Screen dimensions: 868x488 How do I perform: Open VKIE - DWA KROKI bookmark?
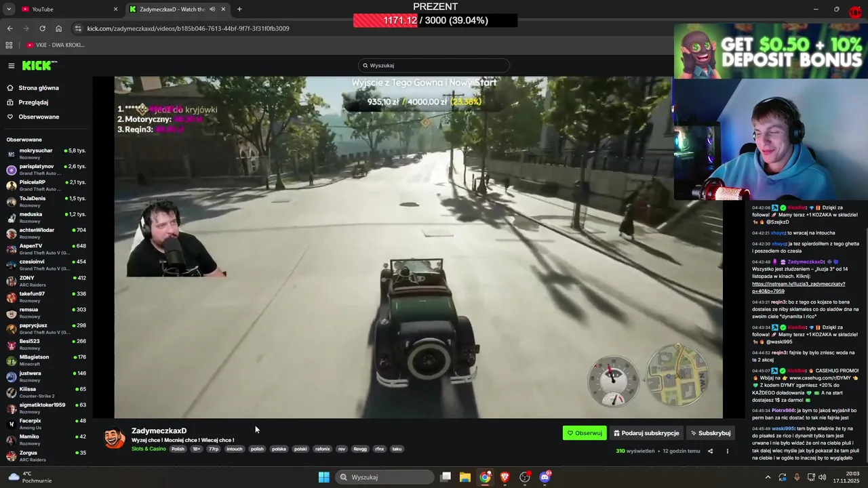(x=56, y=45)
